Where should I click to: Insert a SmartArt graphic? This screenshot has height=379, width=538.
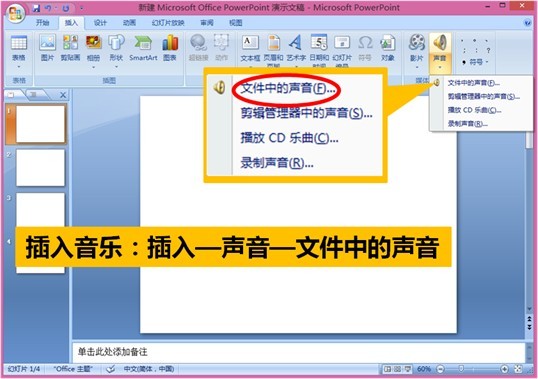(x=143, y=48)
